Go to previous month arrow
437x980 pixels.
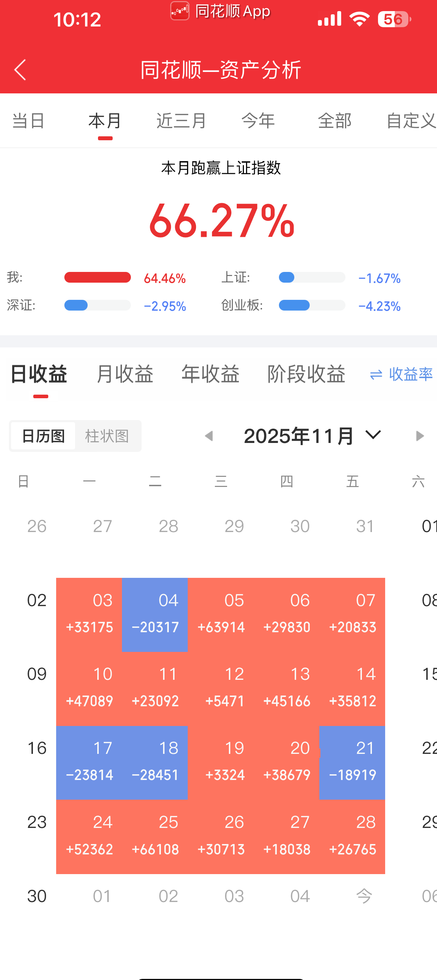click(x=209, y=436)
